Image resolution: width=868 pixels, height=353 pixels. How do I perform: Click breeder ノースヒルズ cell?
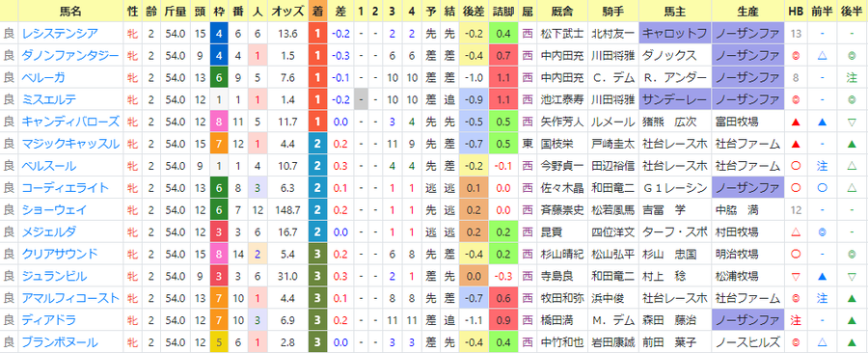tap(747, 342)
